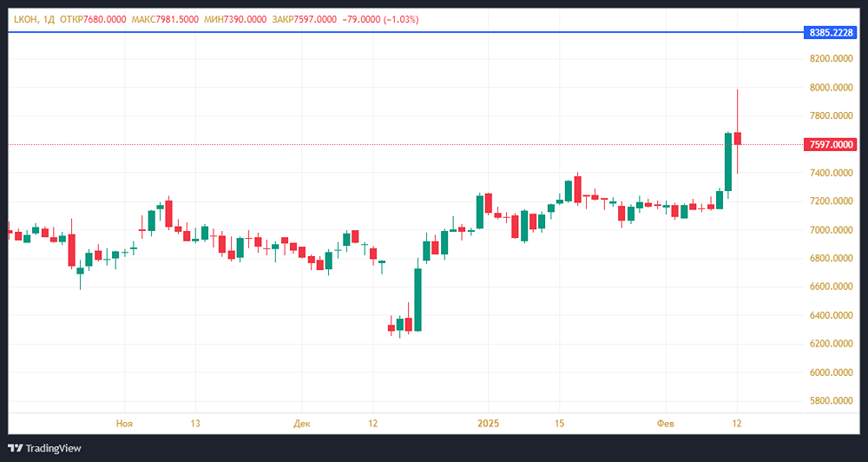Click the 6000.0000 price axis label
Screen dimensions: 868x462
click(831, 373)
